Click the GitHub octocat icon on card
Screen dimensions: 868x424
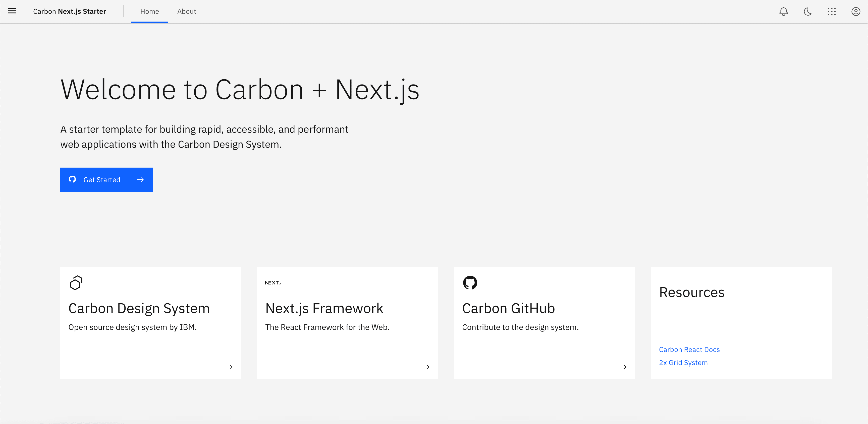(470, 283)
